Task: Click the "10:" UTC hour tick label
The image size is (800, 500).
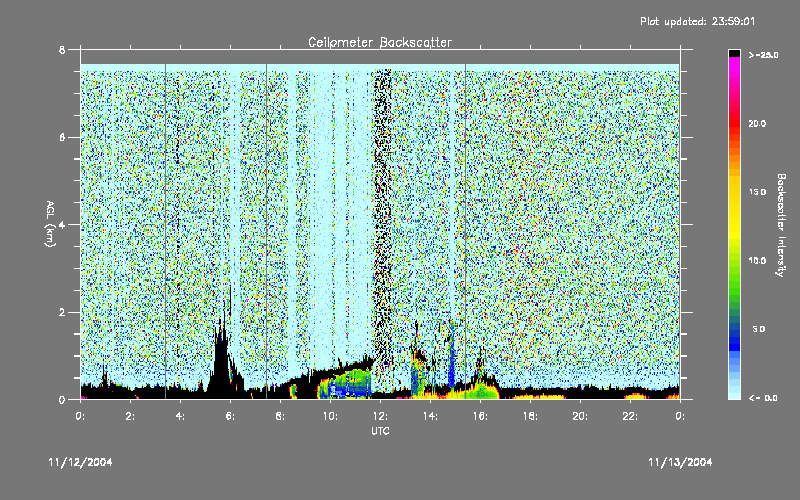Action: [x=330, y=416]
